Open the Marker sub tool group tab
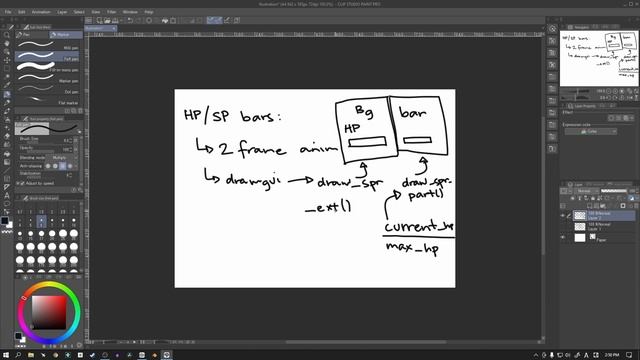 coord(66,35)
